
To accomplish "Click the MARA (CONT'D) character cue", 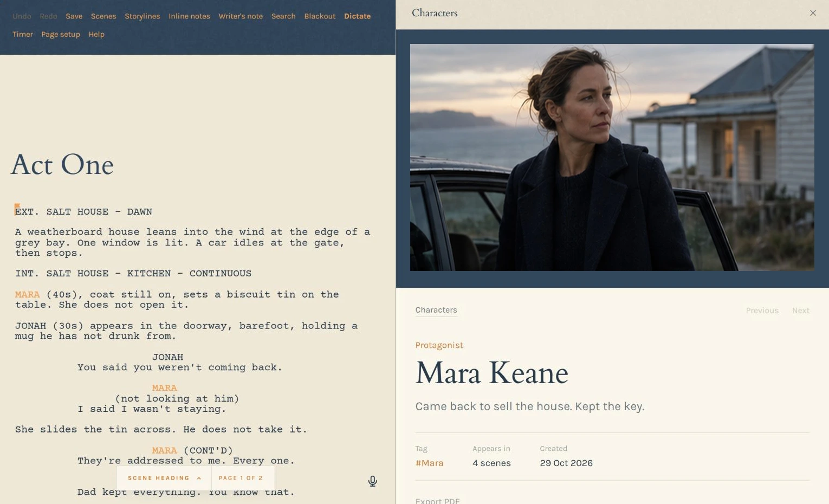I will click(x=192, y=450).
